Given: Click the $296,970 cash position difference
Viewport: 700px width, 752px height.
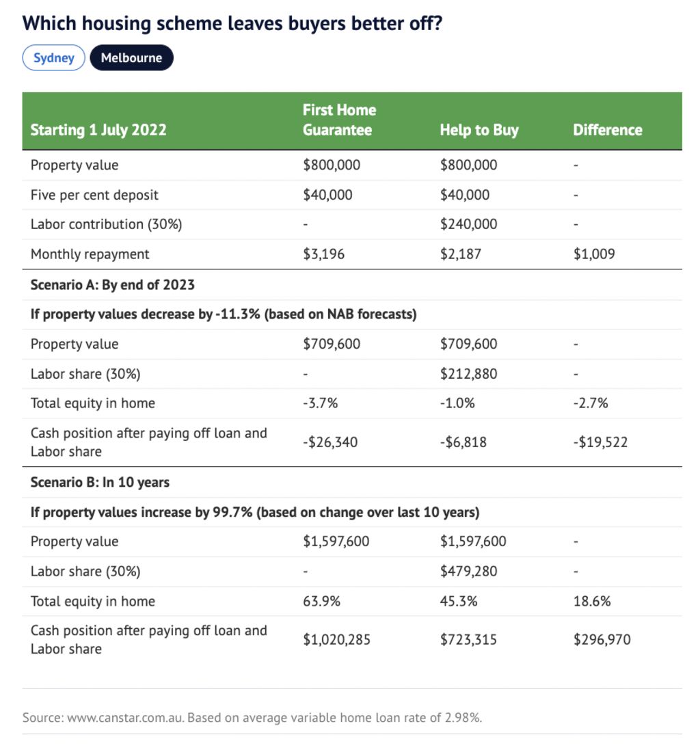Looking at the screenshot, I should [602, 640].
